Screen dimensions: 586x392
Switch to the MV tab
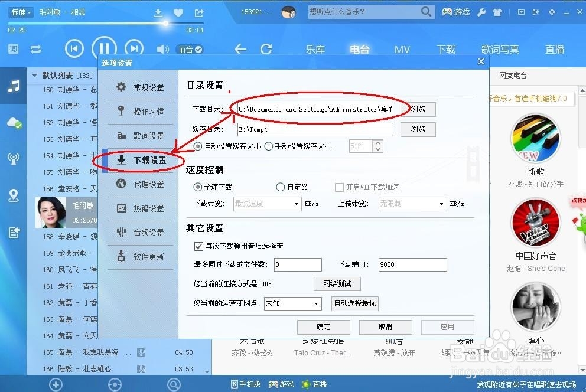pyautogui.click(x=402, y=50)
